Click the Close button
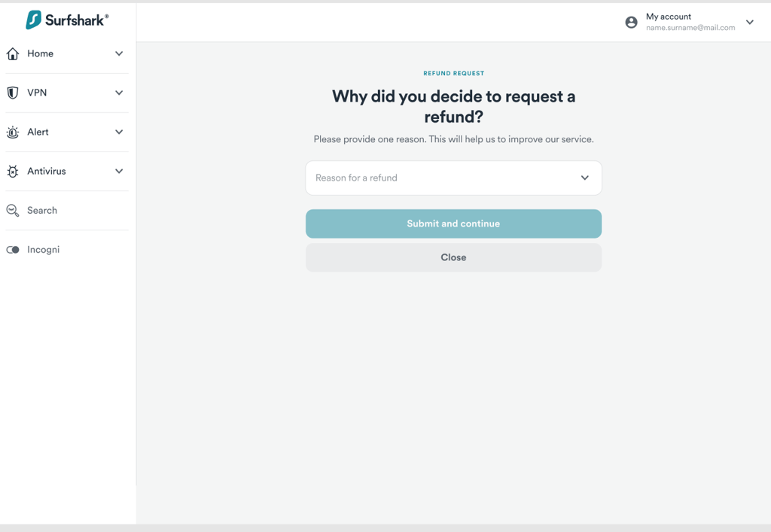This screenshot has width=771, height=532. click(453, 257)
